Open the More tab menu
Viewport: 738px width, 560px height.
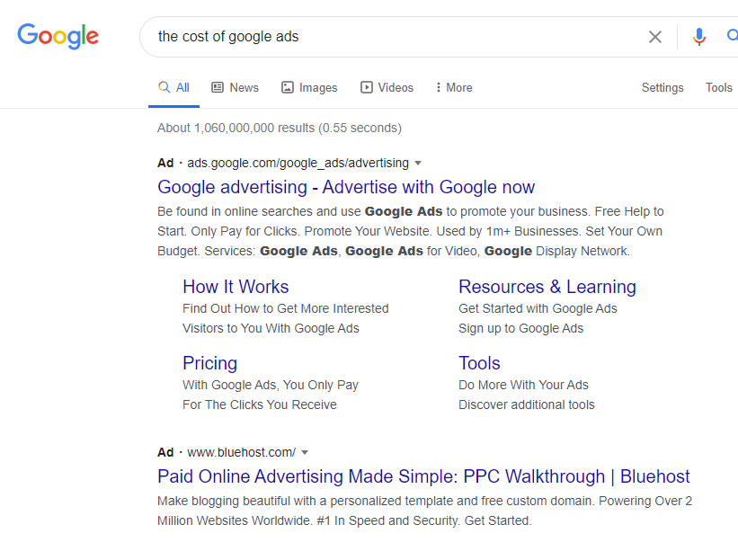454,87
